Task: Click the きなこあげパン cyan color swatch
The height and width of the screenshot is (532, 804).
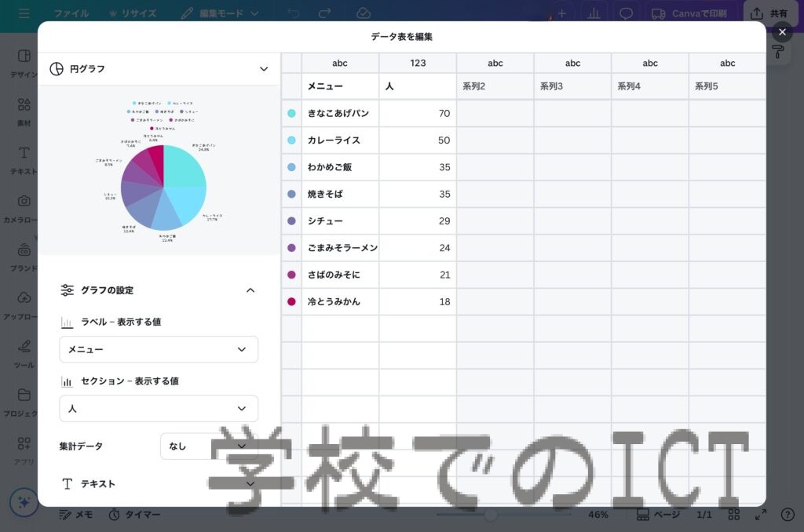Action: coord(291,114)
